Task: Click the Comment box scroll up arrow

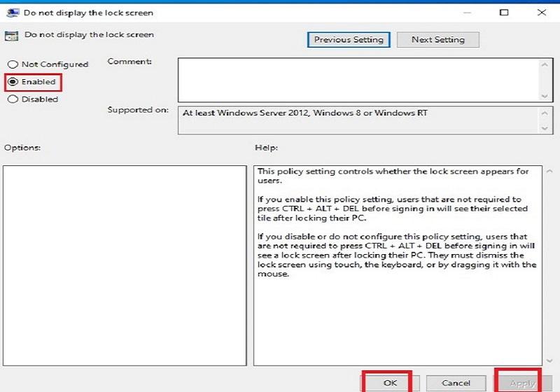Action: (x=545, y=64)
